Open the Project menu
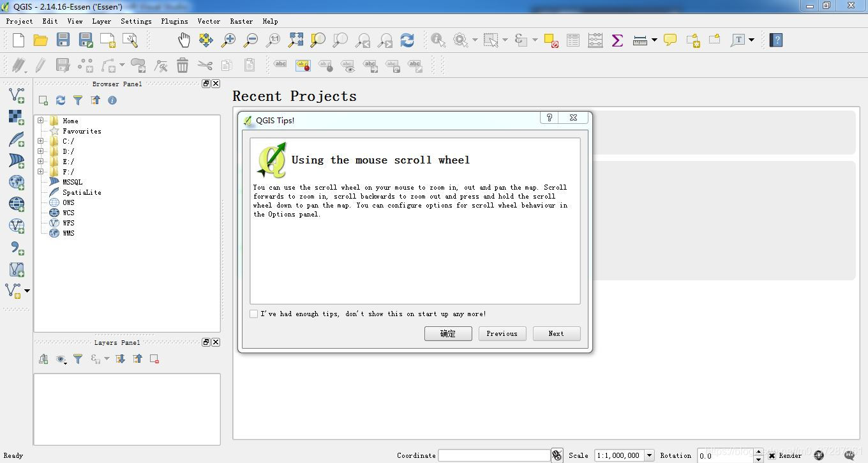This screenshot has height=463, width=868. pos(19,21)
